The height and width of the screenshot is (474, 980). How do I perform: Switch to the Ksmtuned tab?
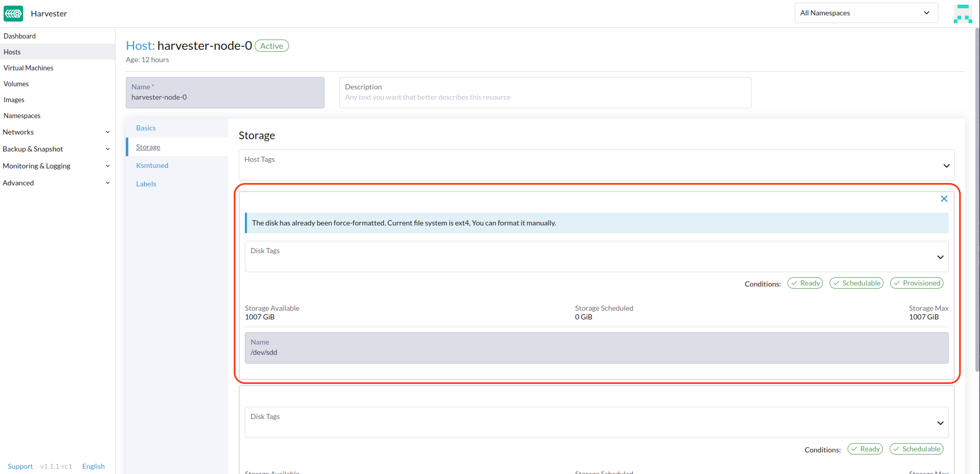[x=152, y=165]
